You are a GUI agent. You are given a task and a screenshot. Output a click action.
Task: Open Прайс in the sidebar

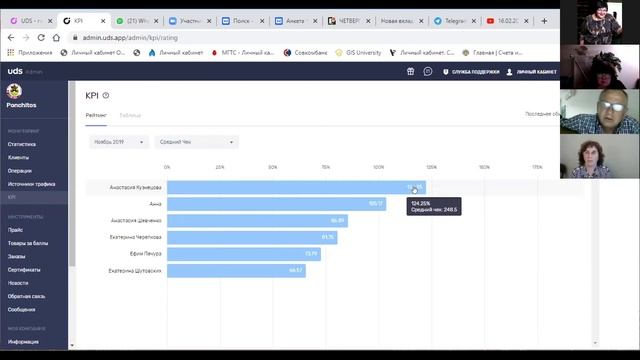click(15, 230)
